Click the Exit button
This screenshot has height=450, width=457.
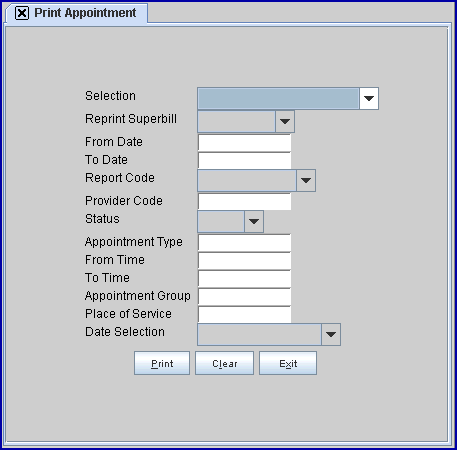coord(288,363)
